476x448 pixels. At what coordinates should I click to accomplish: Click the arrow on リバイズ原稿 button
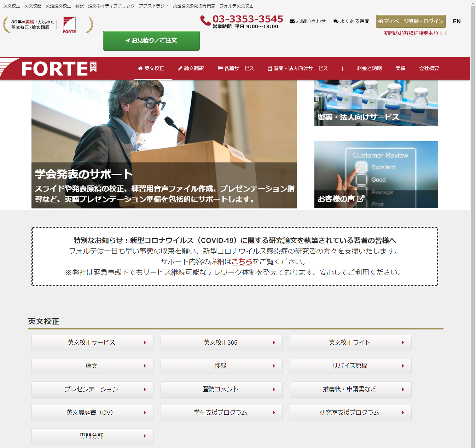(x=403, y=366)
